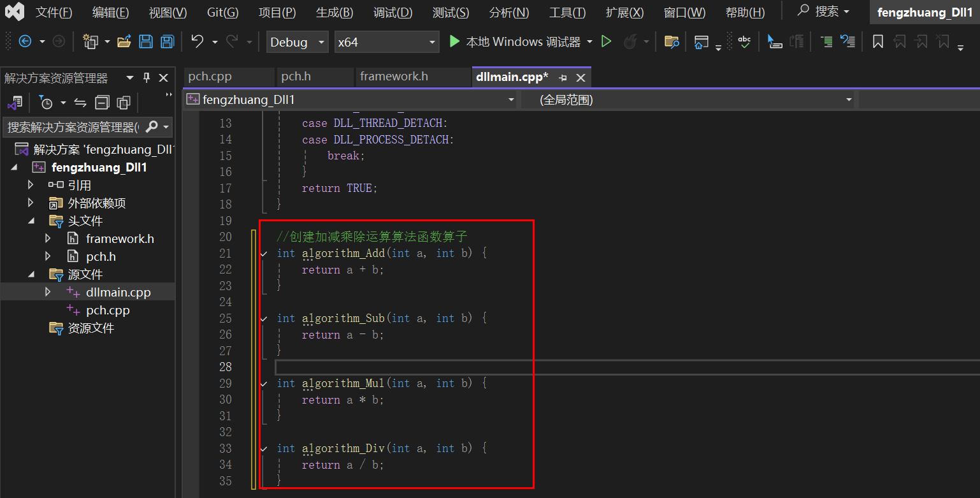This screenshot has width=980, height=498.
Task: Click the search magnifier in title bar
Action: [x=803, y=11]
